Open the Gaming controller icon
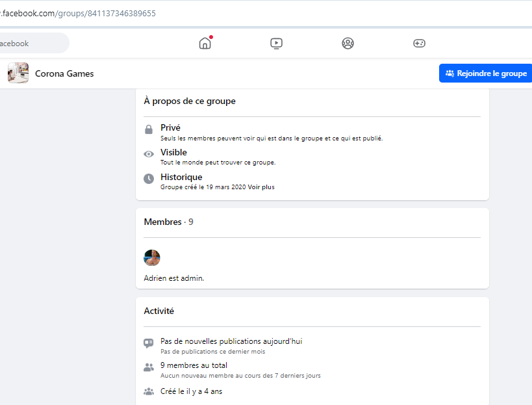This screenshot has height=405, width=532. click(419, 44)
